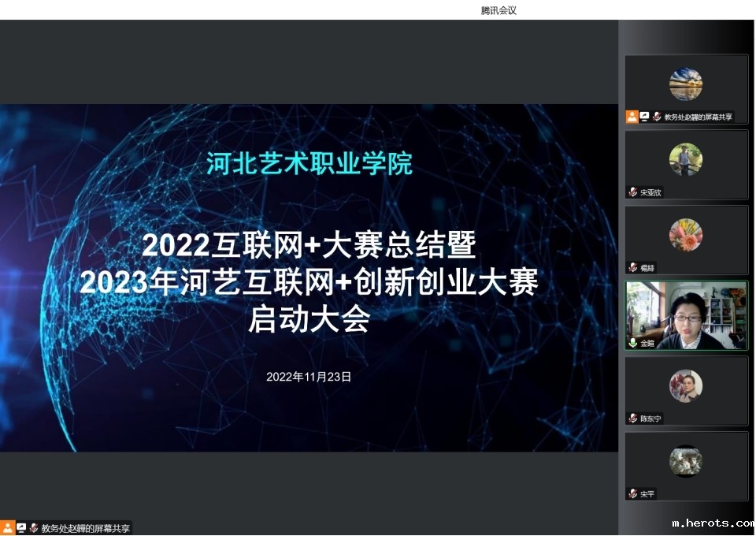Click muted microphone icon beside 陈东宁
The width and height of the screenshot is (756, 536).
(632, 419)
